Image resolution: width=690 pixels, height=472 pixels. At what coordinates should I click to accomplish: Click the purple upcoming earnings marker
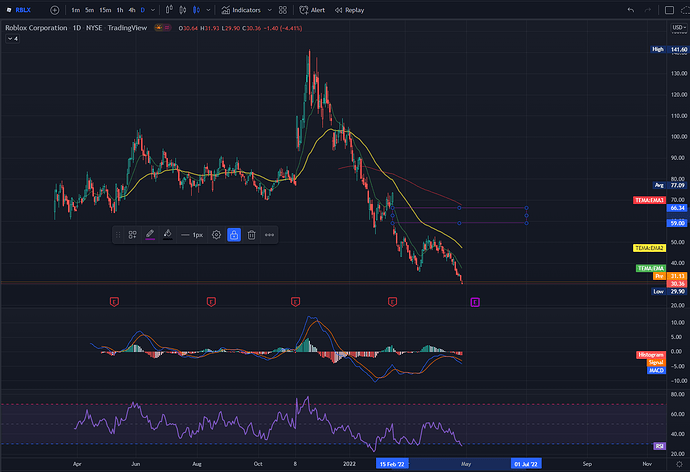tap(475, 302)
